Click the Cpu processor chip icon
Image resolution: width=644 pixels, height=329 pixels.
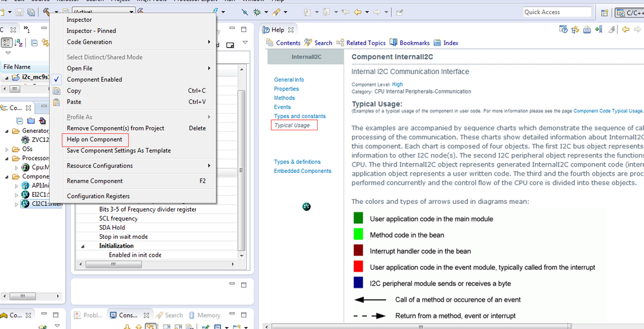(x=24, y=167)
